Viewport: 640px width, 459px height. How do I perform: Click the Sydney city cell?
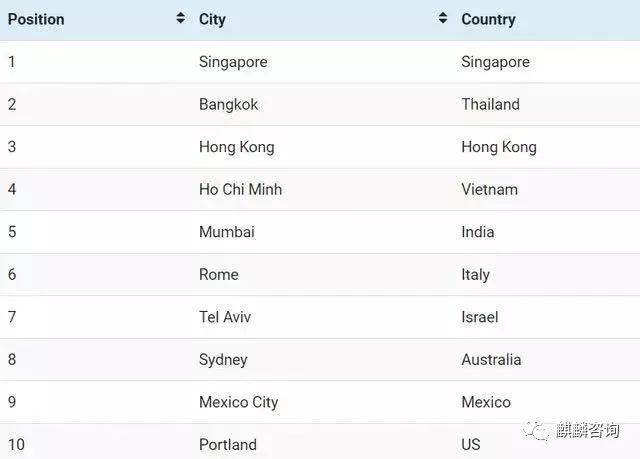(x=223, y=359)
